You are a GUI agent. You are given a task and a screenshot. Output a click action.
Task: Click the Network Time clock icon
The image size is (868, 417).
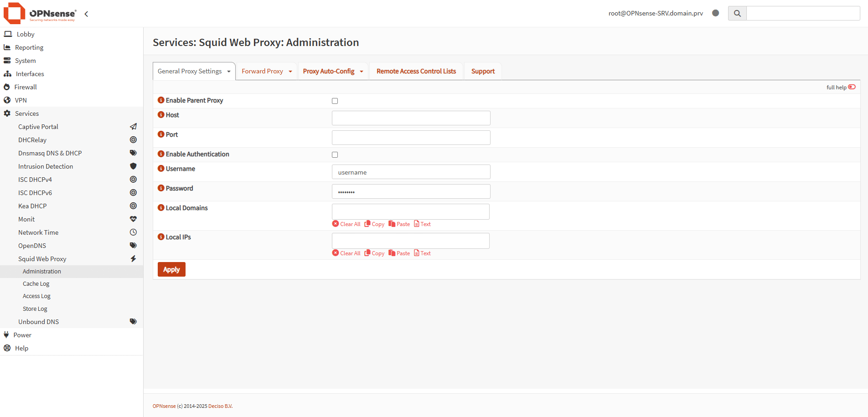[x=133, y=232]
